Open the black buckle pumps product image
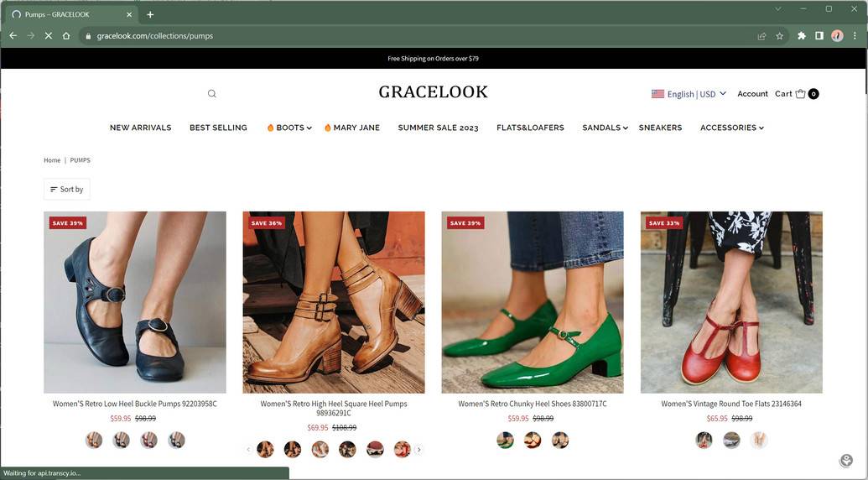 click(135, 302)
